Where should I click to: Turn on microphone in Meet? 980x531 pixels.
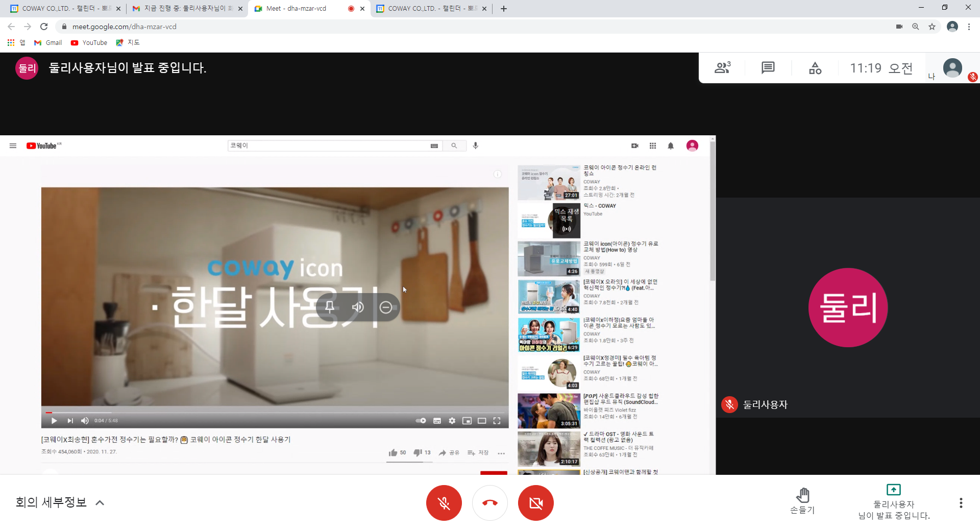[x=444, y=503]
